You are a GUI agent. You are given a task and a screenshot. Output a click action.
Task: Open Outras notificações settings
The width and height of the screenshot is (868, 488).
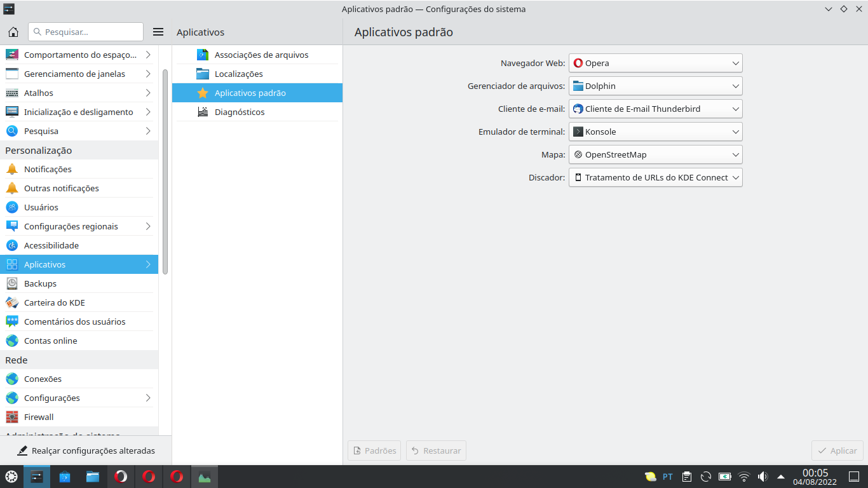(79, 188)
